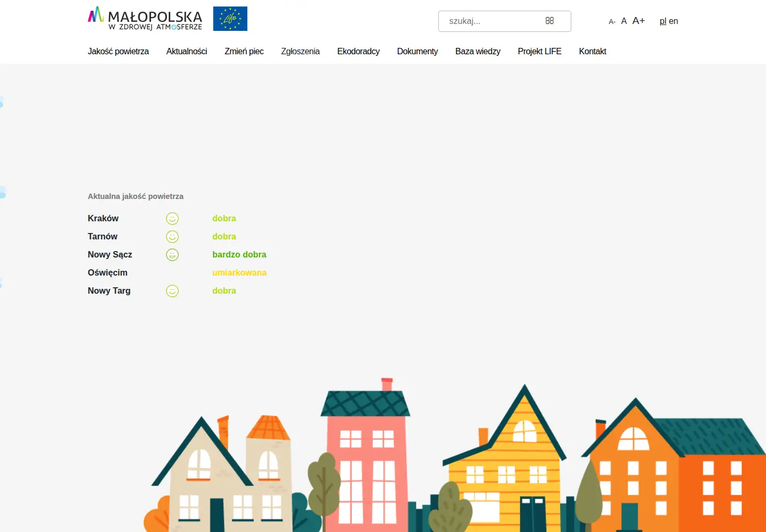Increase font size with A+ button
The width and height of the screenshot is (766, 532).
pyautogui.click(x=638, y=21)
